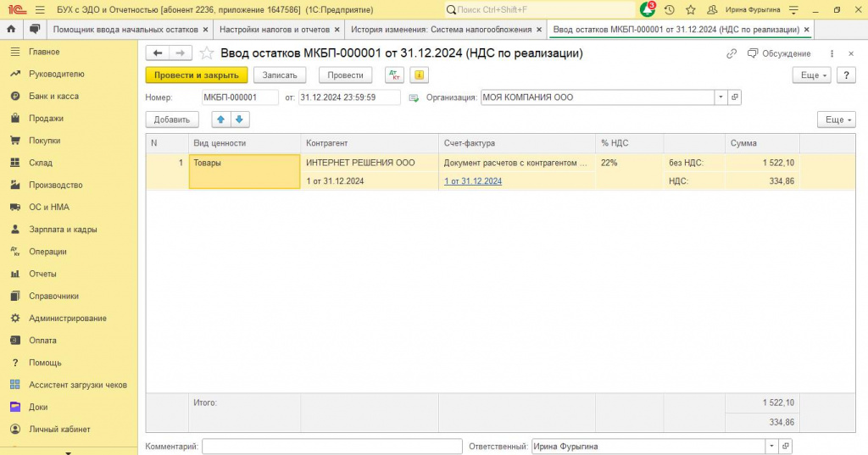Switch to Настройки налогов и отчетов tab
868x455 pixels.
tap(275, 30)
